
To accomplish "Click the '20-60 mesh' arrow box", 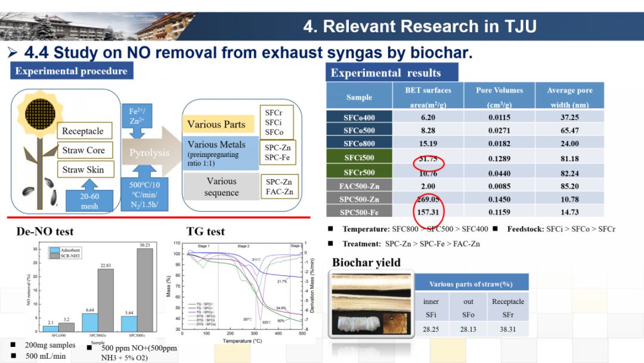I will point(89,196).
